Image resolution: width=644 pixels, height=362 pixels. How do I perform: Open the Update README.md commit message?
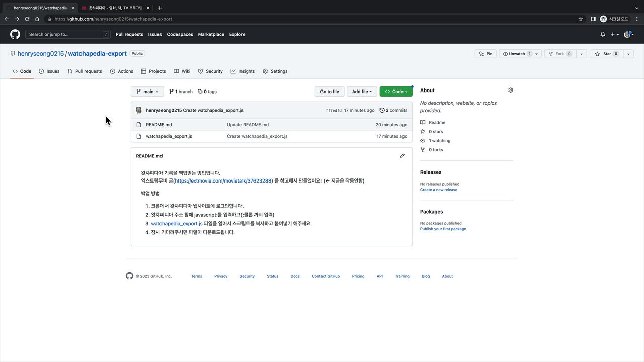point(248,125)
